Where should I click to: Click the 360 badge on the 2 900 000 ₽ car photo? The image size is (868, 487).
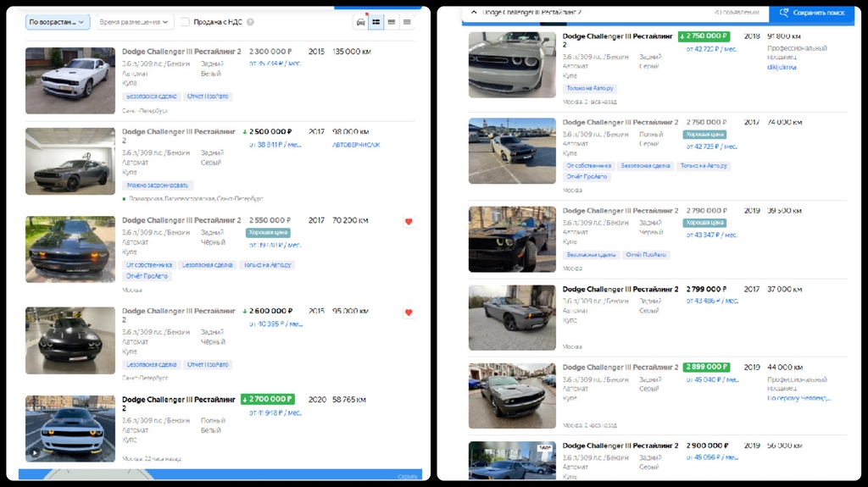[x=545, y=447]
